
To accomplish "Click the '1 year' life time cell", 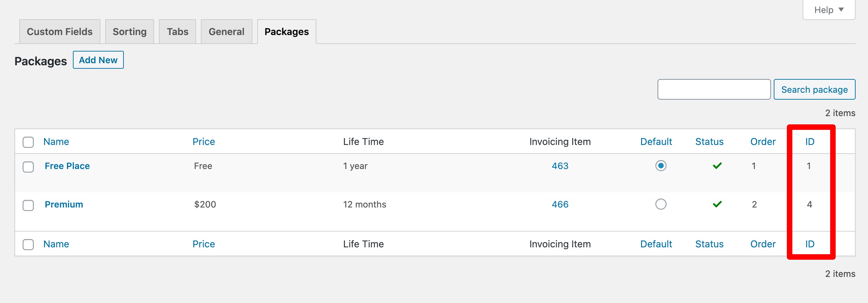I will (355, 166).
